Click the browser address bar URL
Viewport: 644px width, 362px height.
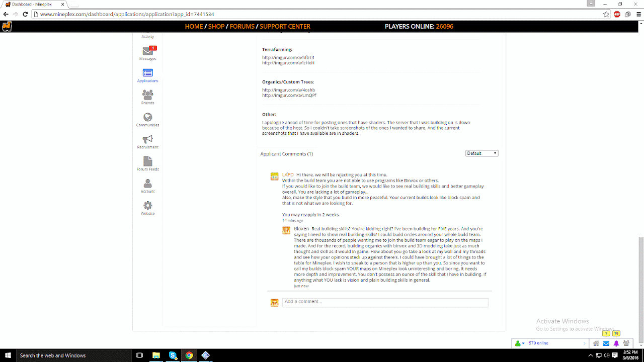(x=127, y=14)
